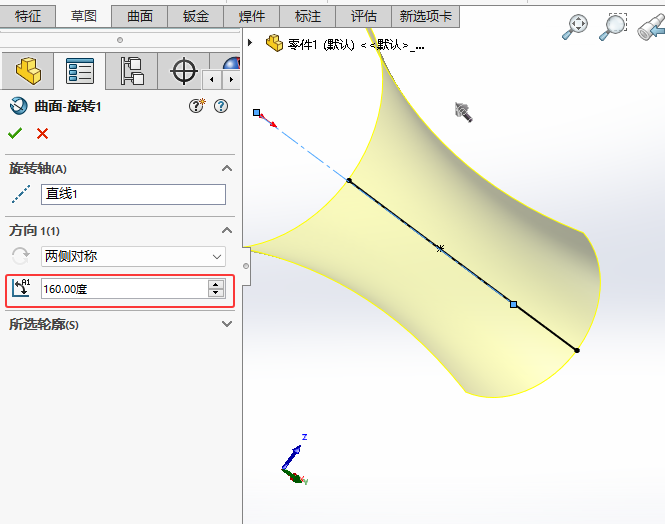Open the 两侧对称 end condition dropdown
665x524 pixels.
[x=133, y=256]
